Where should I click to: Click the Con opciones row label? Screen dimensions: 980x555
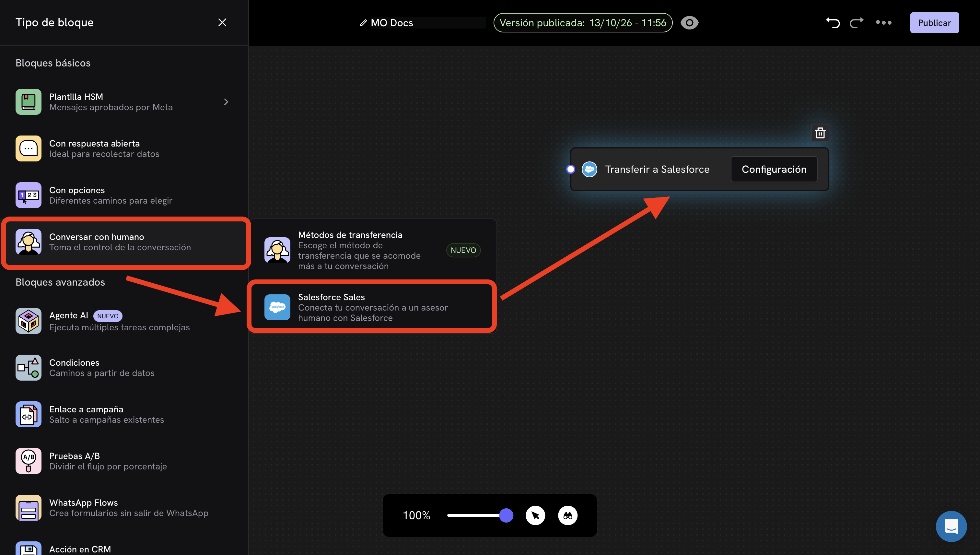(x=77, y=190)
